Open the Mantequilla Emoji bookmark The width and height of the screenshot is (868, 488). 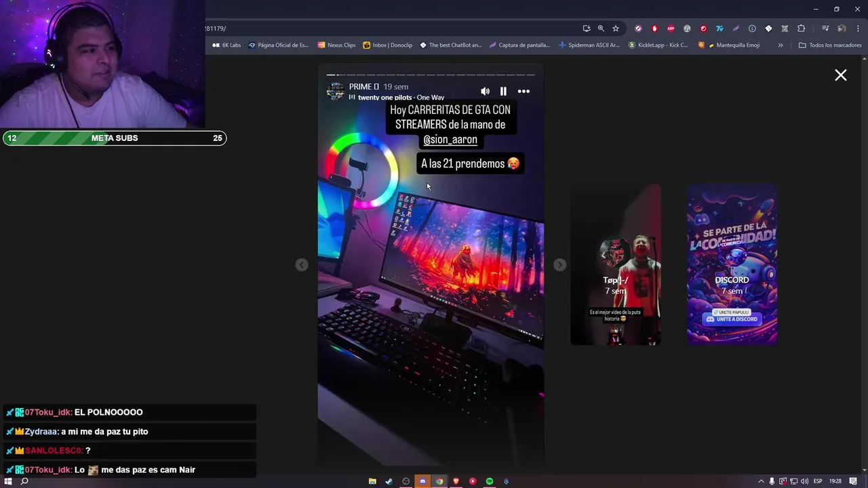click(x=729, y=45)
